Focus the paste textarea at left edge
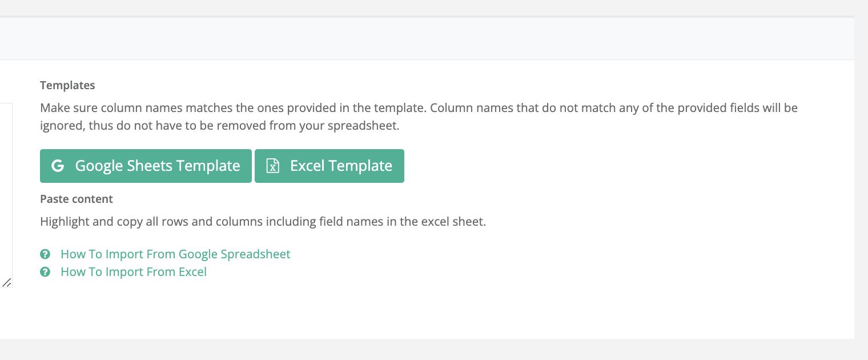Screen dimensions: 868x360 [5, 194]
